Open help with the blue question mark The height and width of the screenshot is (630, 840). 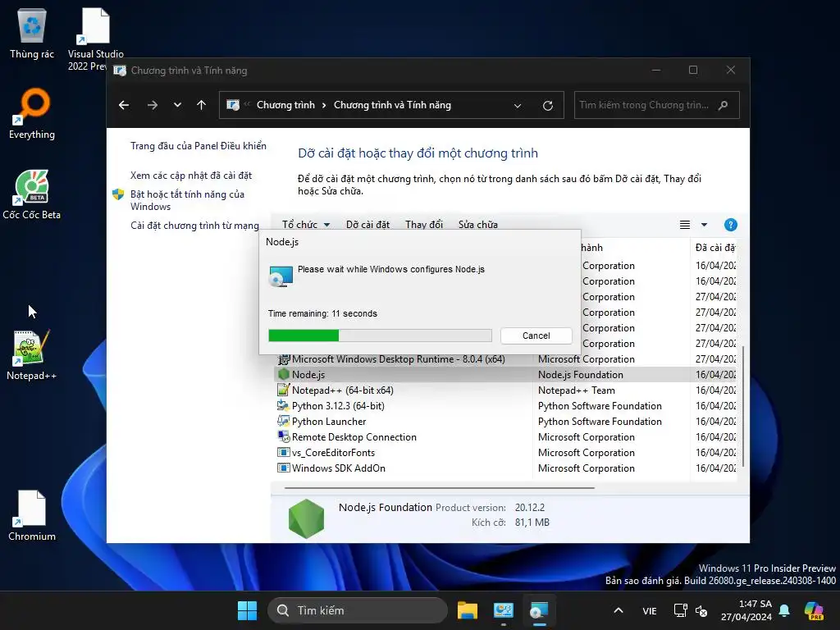(730, 225)
